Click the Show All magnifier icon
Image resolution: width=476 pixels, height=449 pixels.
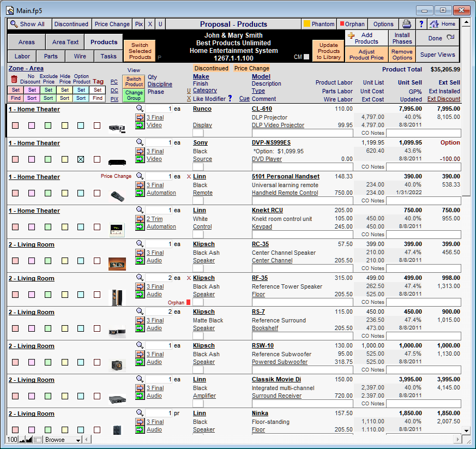coord(14,24)
